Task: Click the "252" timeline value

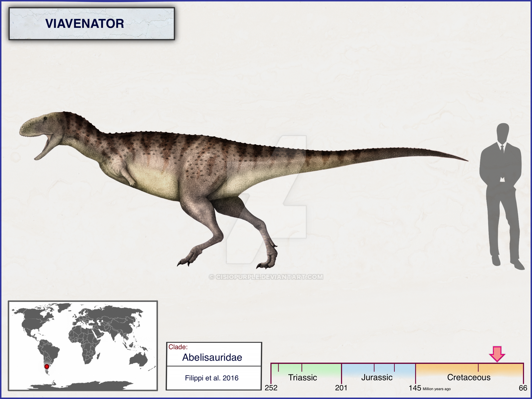Action: [271, 388]
